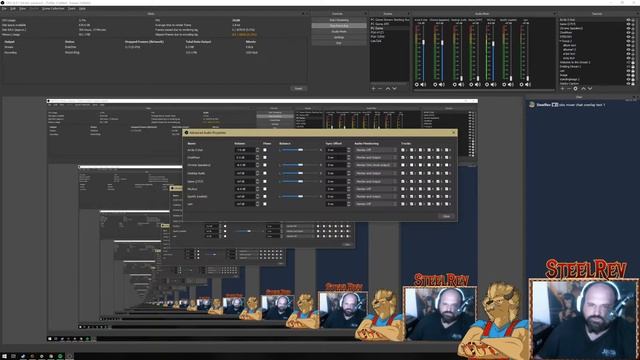Collapse the Group 2 folder in Sources

[560, 41]
